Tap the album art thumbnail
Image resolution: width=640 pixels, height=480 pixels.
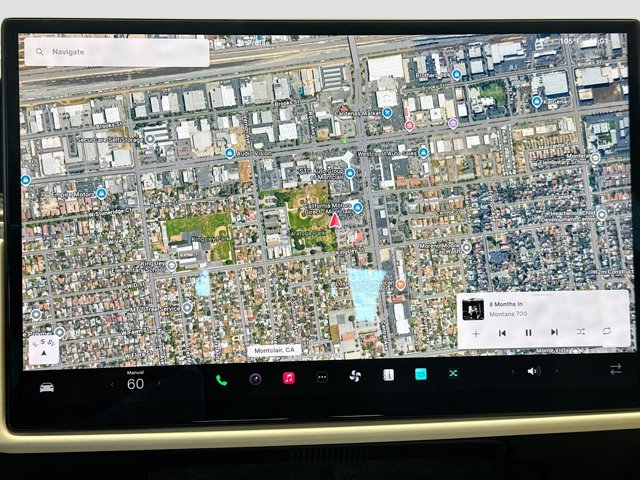473,309
